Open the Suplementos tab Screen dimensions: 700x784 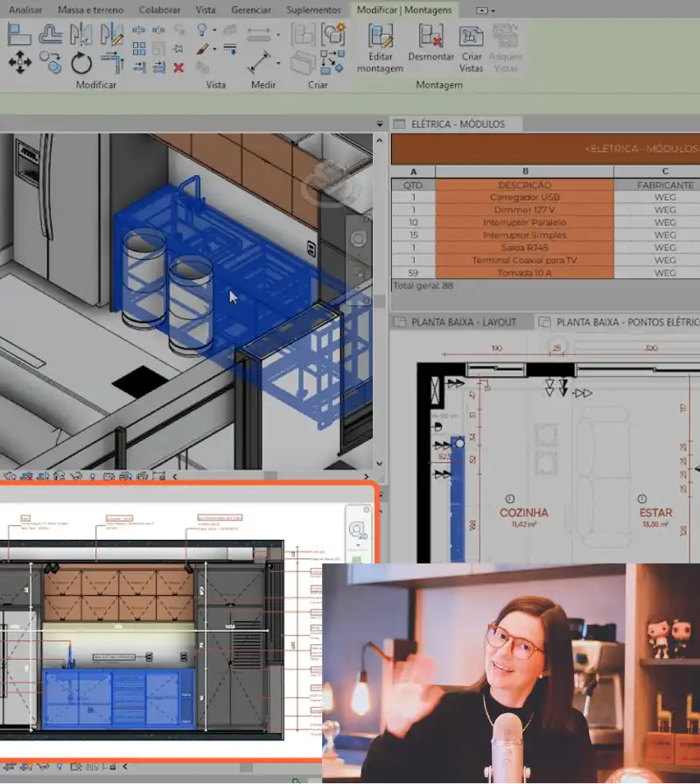tap(313, 10)
